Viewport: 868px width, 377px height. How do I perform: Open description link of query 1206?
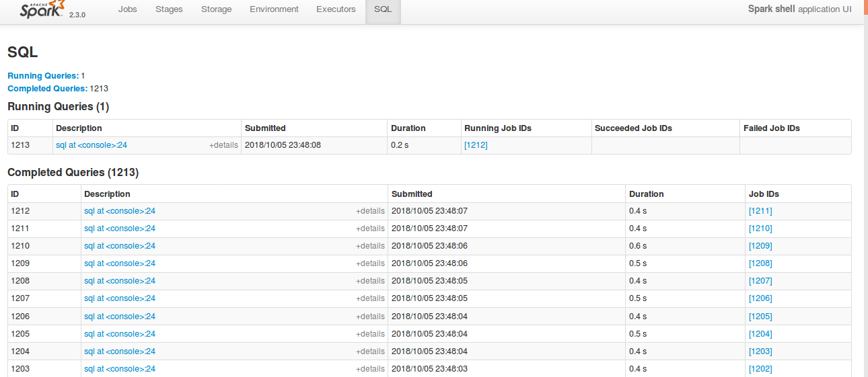[x=120, y=317]
